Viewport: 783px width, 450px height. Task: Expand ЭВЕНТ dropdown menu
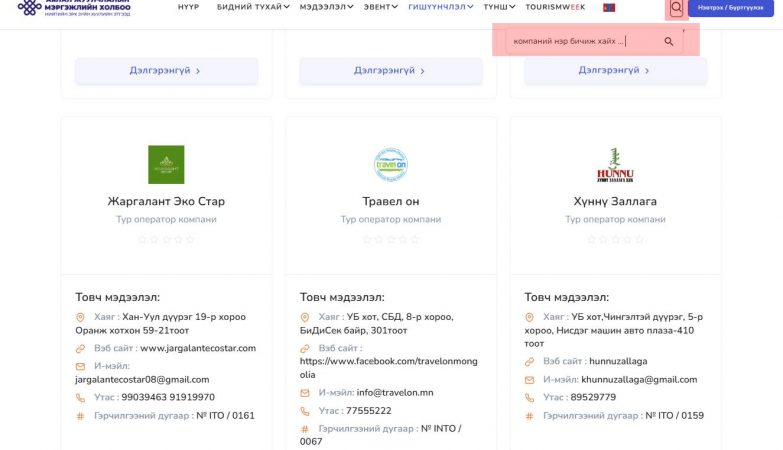point(381,7)
